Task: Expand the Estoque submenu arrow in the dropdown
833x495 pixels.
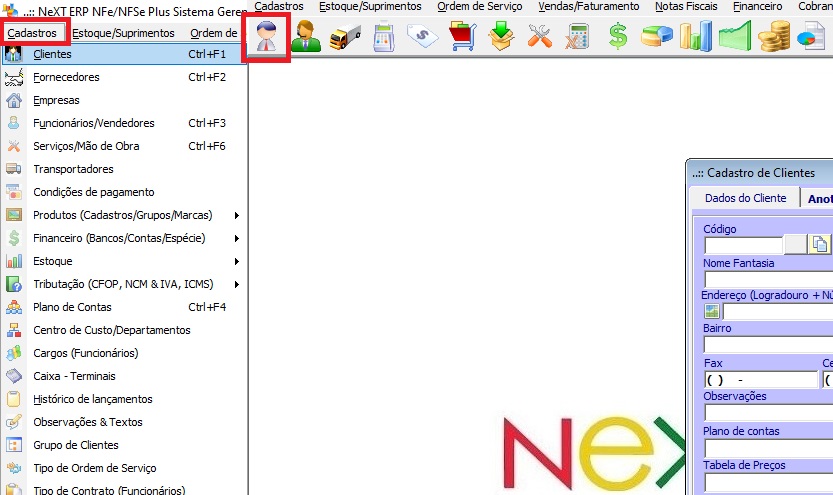Action: (237, 261)
